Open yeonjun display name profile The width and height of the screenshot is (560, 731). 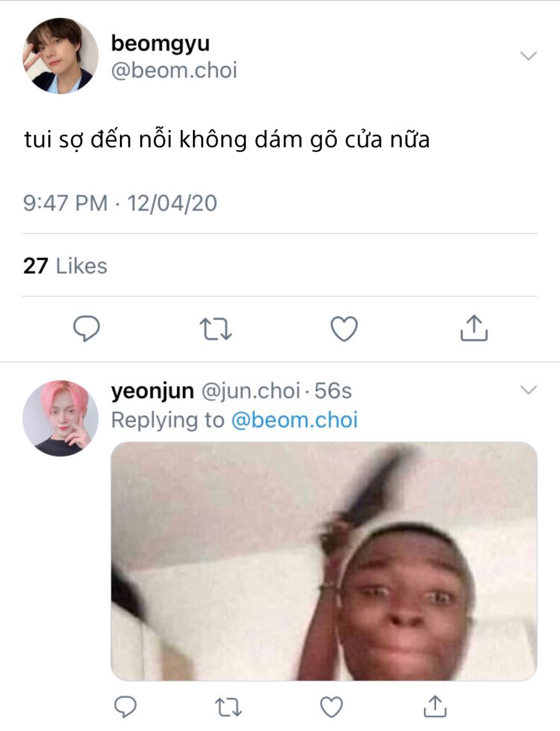(152, 391)
